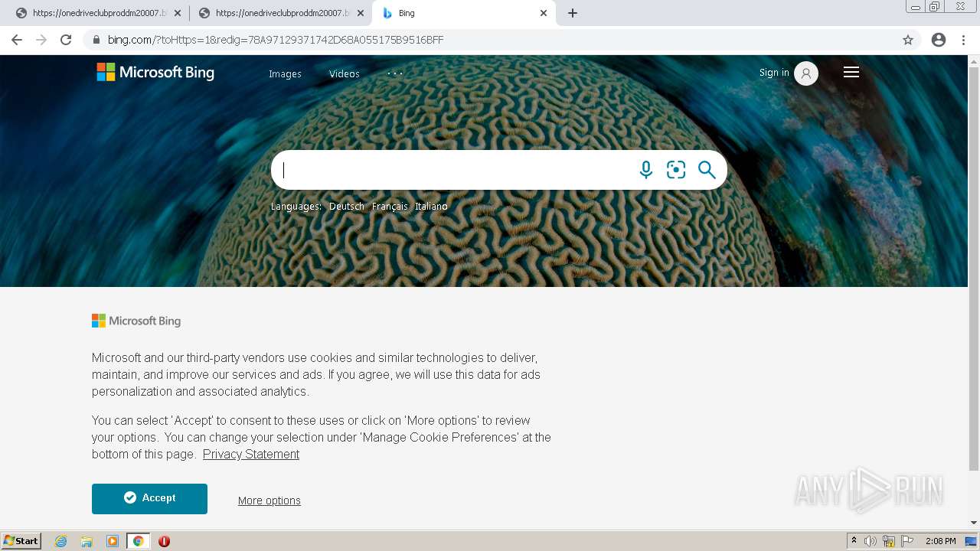The width and height of the screenshot is (980, 551).
Task: Select the Bing tab
Action: tap(464, 13)
